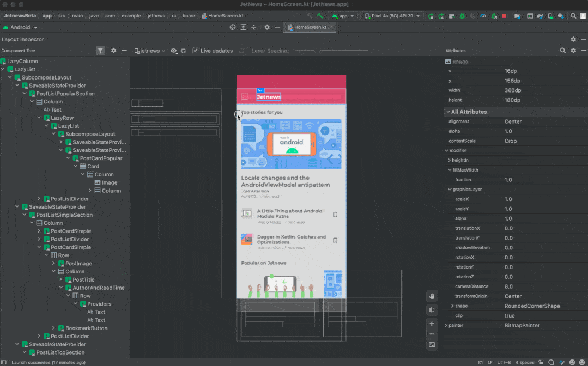Open the Pixel 4a device selector dropdown
Image resolution: width=588 pixels, height=366 pixels.
[392, 16]
